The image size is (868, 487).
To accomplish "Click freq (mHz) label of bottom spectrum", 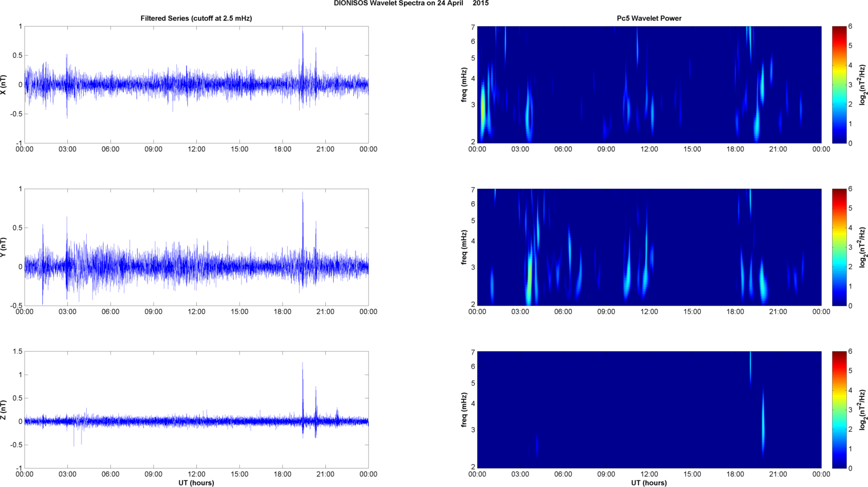I will tap(464, 409).
